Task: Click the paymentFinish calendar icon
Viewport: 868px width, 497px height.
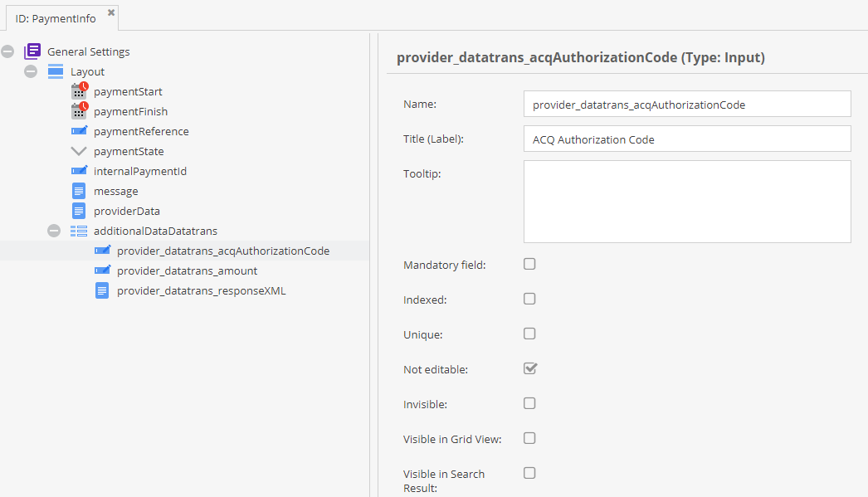Action: 79,110
